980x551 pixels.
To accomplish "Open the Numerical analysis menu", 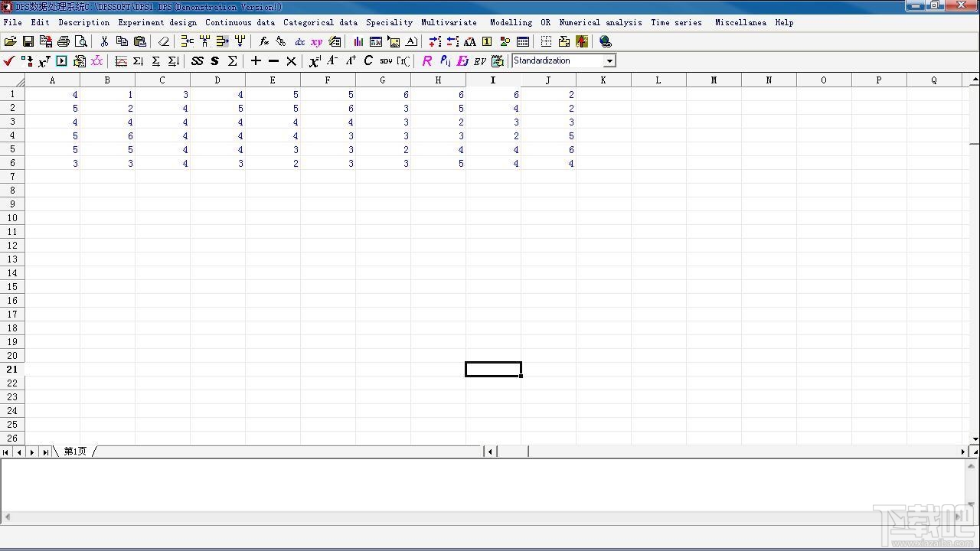I will coord(600,22).
